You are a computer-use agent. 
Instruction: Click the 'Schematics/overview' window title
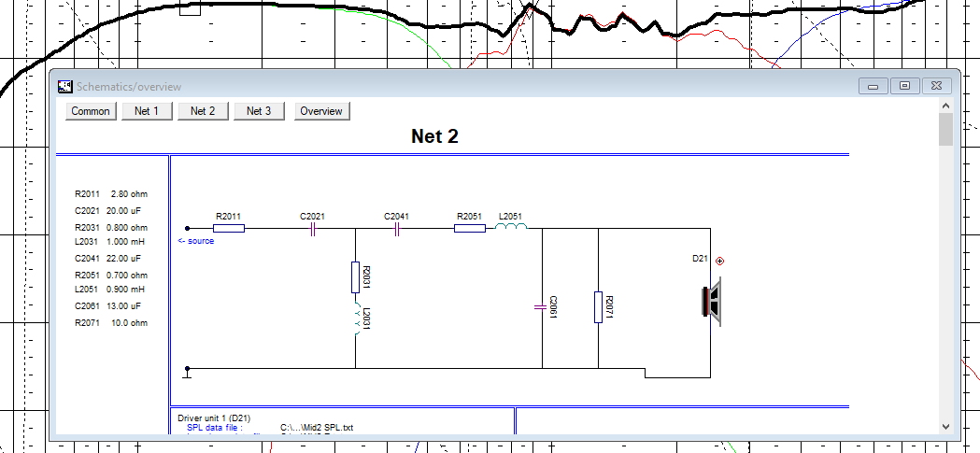129,86
